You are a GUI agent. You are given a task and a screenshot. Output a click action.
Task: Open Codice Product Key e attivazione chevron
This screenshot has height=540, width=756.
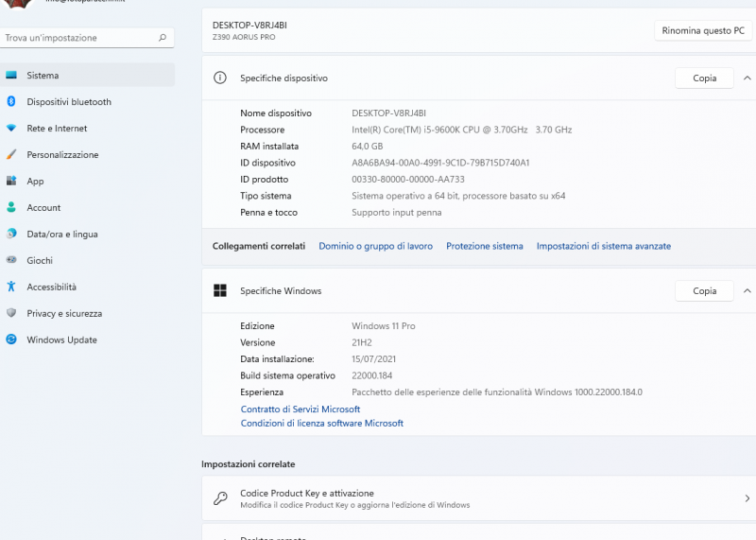[x=747, y=498]
